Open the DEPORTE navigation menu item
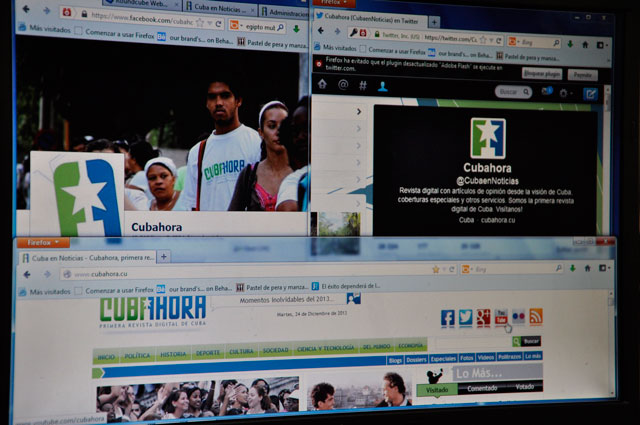640x425 pixels. pyautogui.click(x=208, y=352)
